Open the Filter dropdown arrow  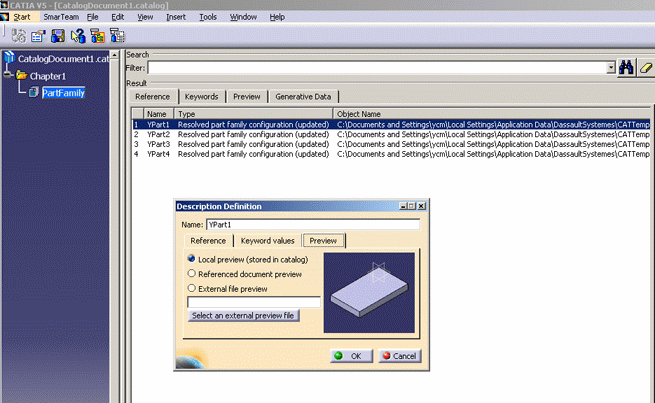point(610,68)
